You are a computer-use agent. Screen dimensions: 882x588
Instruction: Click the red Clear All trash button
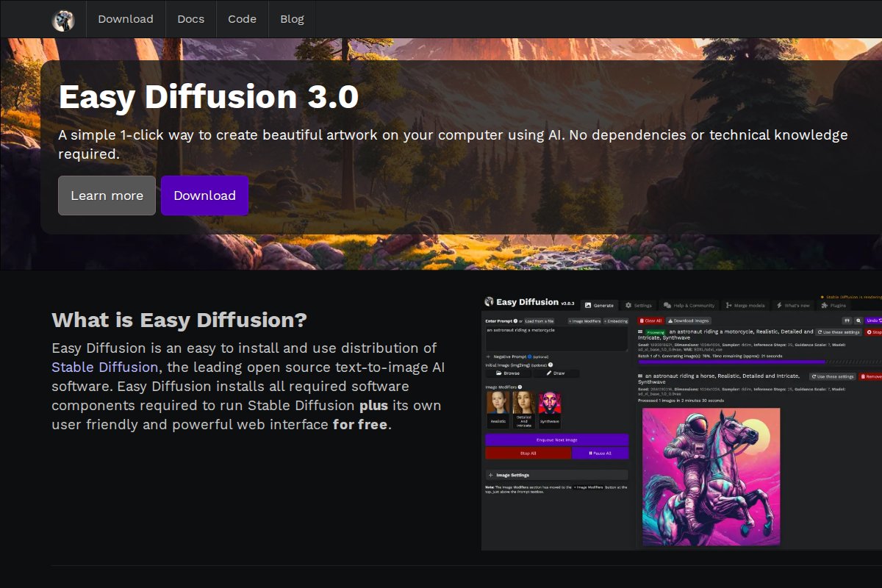(650, 321)
